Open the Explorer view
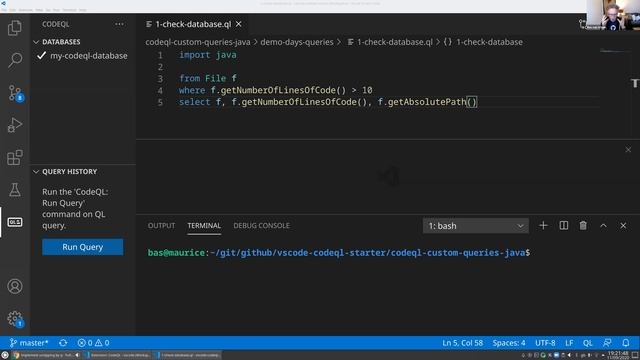640x360 pixels. [x=15, y=28]
